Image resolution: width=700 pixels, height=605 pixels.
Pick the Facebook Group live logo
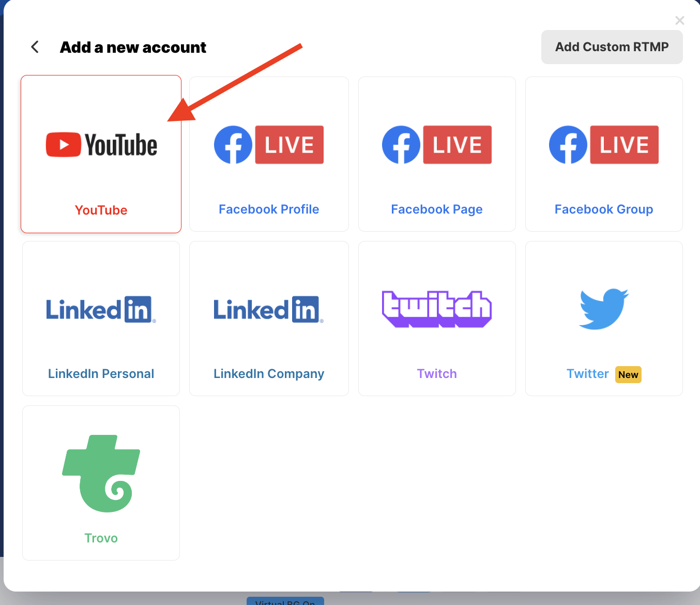(x=604, y=145)
